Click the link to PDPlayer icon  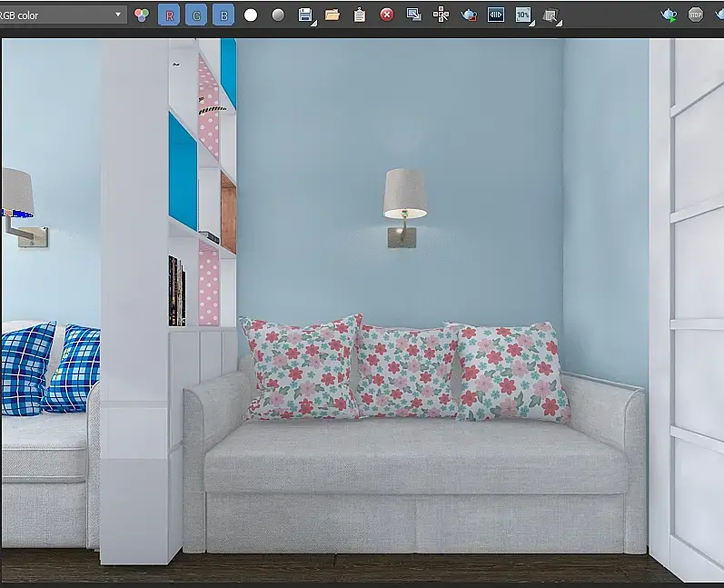(x=496, y=15)
